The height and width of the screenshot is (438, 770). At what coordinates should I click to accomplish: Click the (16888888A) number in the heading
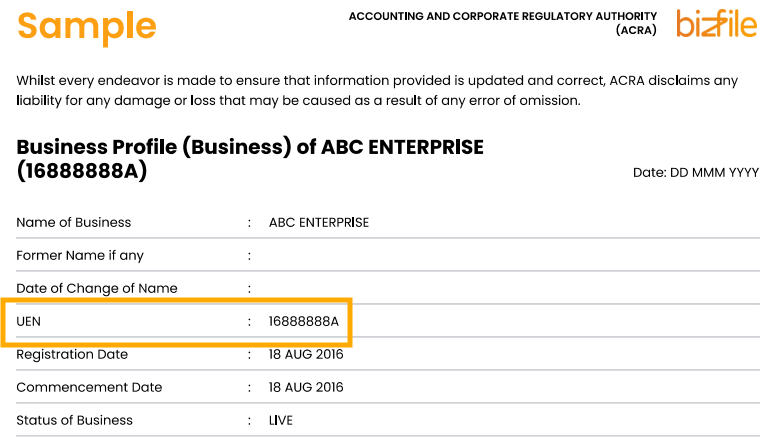(x=82, y=171)
